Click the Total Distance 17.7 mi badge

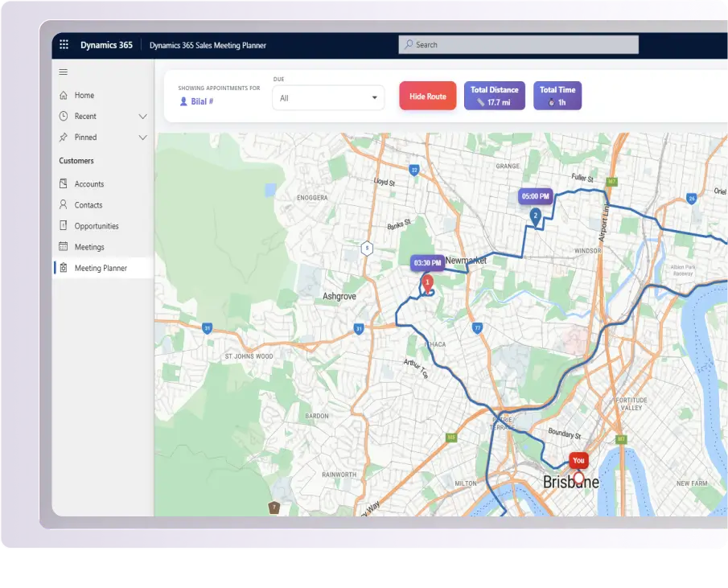point(495,96)
